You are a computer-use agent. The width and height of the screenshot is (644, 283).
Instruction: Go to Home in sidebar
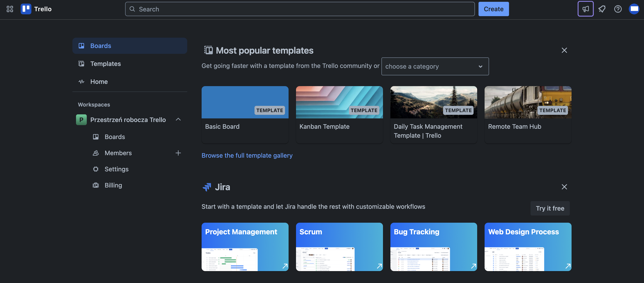point(130,82)
